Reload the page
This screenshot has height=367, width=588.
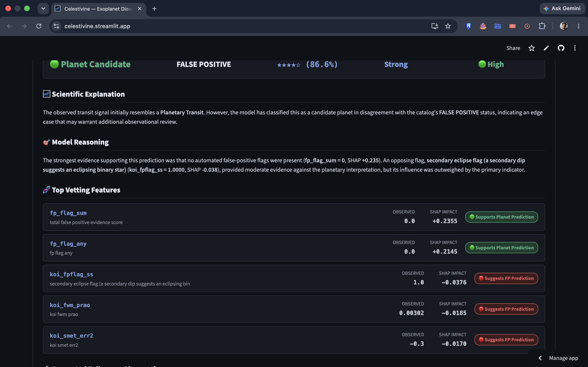click(39, 26)
